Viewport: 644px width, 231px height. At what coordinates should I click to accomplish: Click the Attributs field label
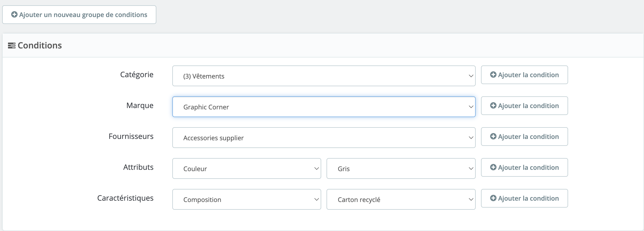click(138, 167)
